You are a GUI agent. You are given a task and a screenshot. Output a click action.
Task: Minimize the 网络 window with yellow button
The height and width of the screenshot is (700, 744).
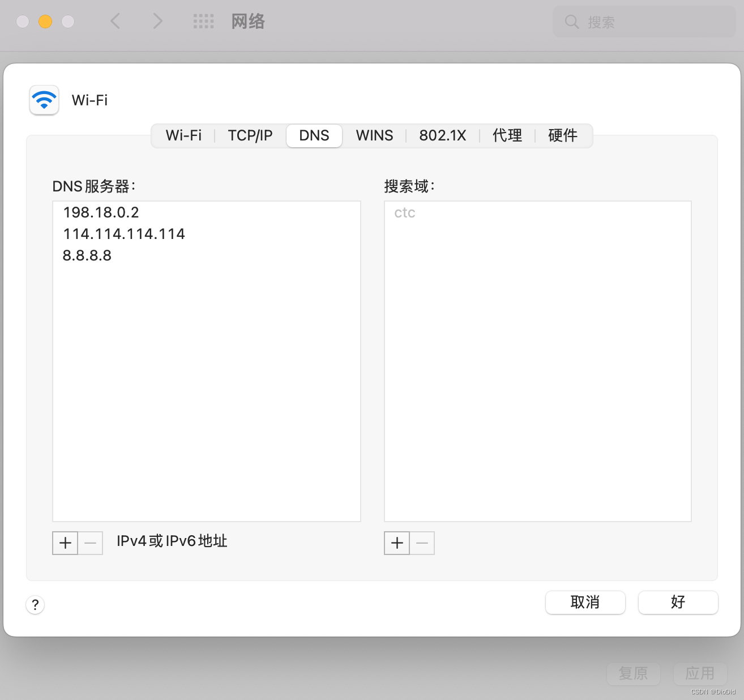click(x=45, y=22)
